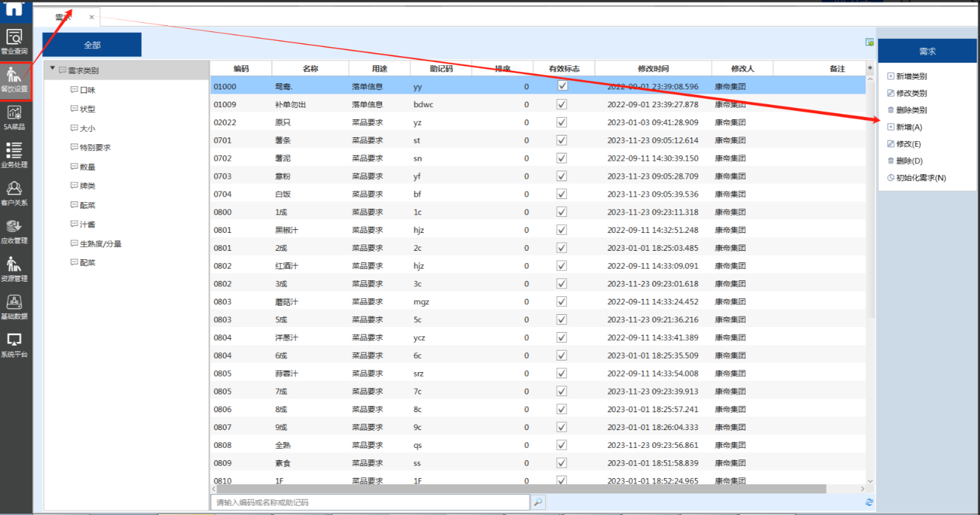Select 特别要求 category in the tree
Screen dimensions: 980x515
click(95, 148)
